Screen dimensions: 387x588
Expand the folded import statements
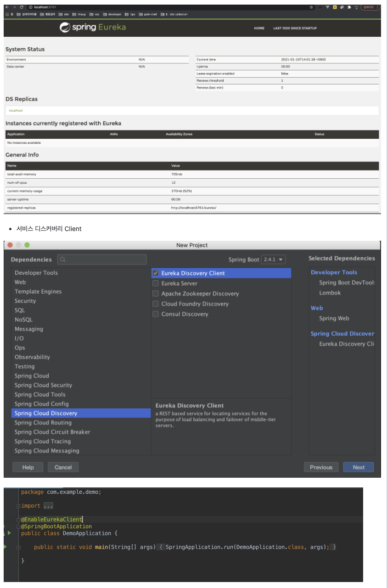point(18,506)
